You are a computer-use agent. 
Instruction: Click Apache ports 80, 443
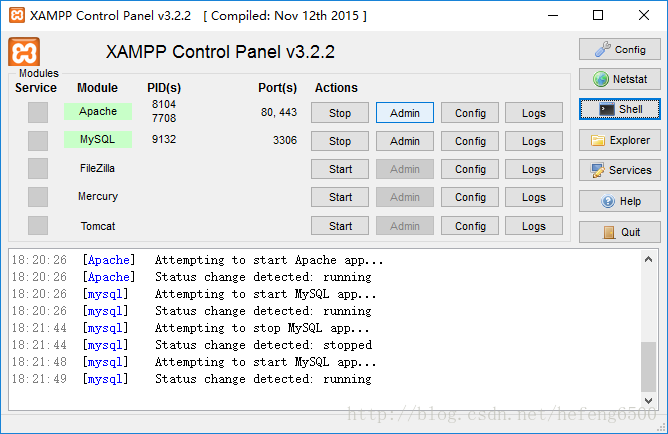click(279, 112)
